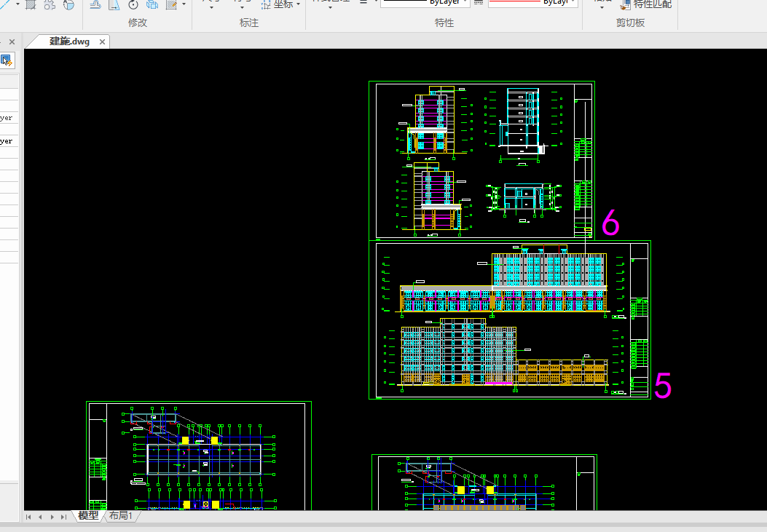Screen dimensions: 767x532
Task: Go to first layout tab arrow
Action: tap(28, 517)
